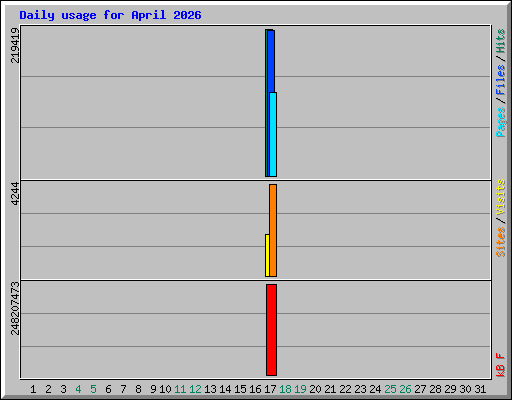
Task: Click day 1 on the x-axis
Action: point(33,389)
